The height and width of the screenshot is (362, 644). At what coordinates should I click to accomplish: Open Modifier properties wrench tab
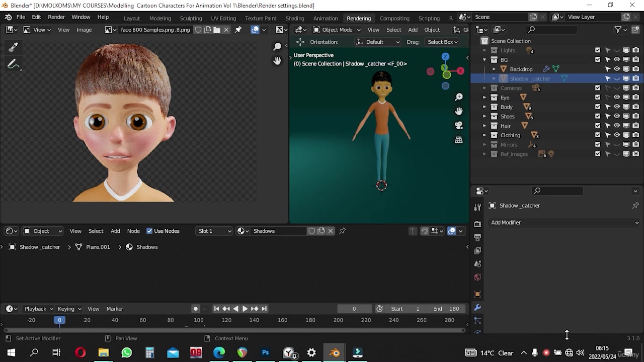tap(477, 307)
